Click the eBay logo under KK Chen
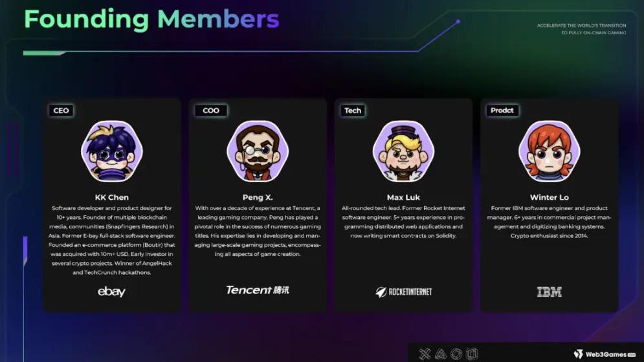644x362 pixels. tap(111, 292)
